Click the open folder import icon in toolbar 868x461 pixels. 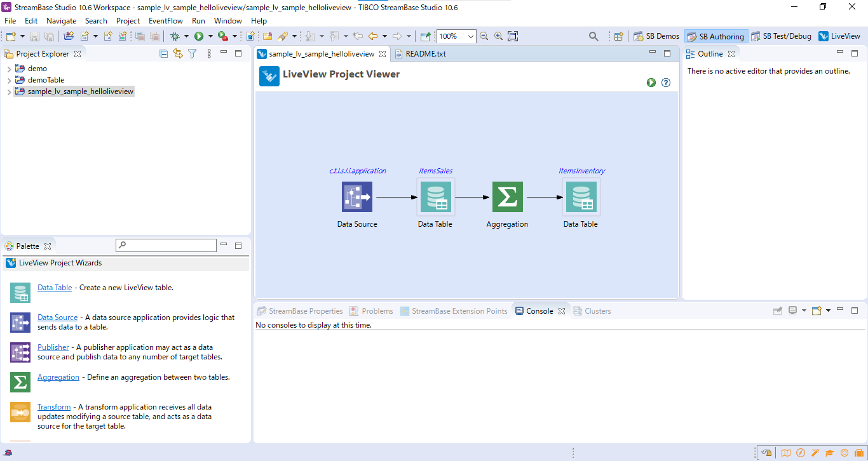(x=69, y=36)
